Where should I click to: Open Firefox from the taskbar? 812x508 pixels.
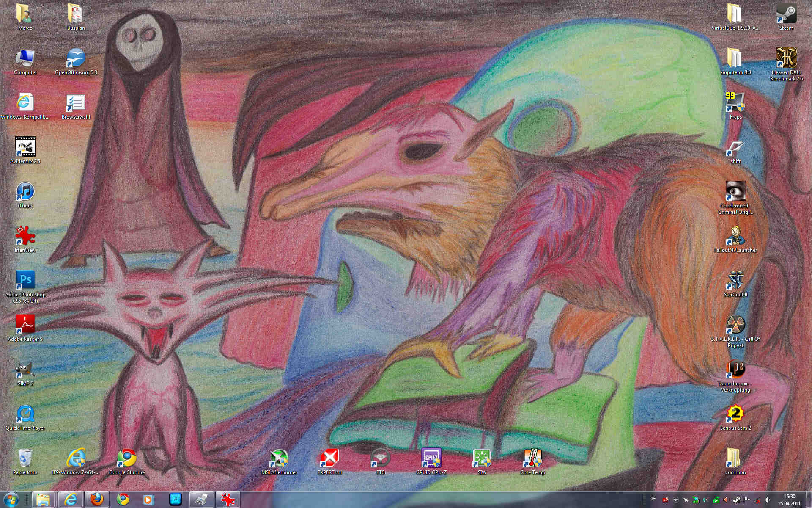point(97,500)
